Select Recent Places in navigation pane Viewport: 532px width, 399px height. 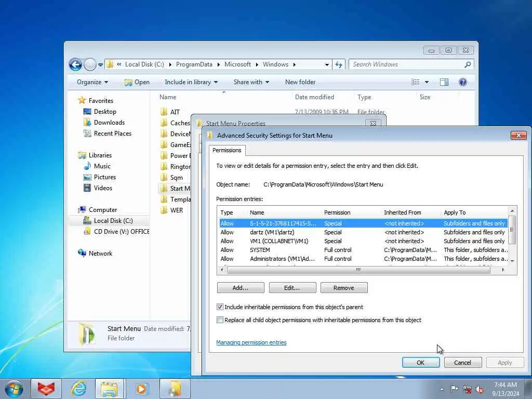(x=113, y=134)
